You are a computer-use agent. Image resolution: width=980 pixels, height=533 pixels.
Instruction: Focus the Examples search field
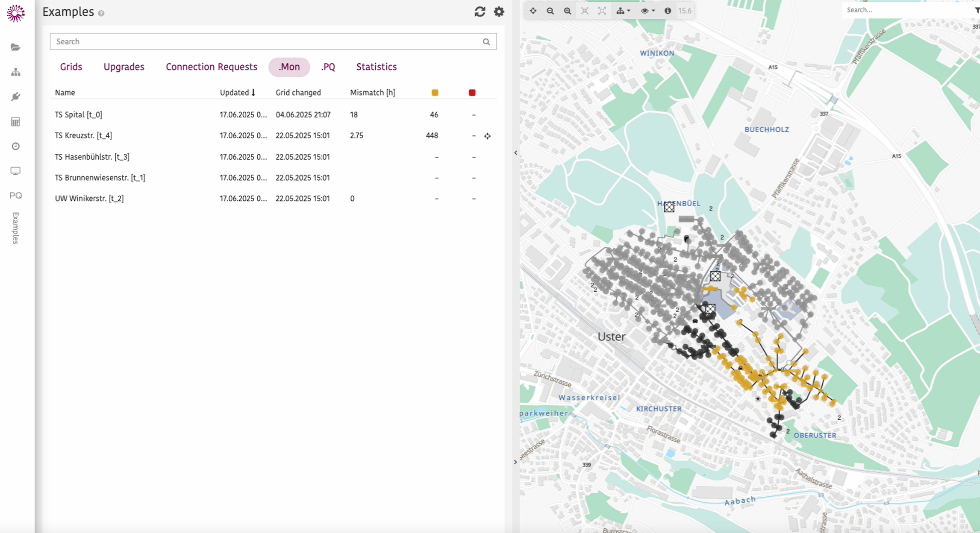tap(273, 41)
